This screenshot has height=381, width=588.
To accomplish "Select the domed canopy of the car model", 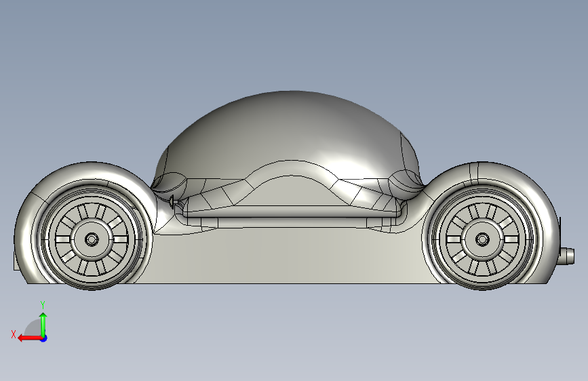I will point(289,132).
